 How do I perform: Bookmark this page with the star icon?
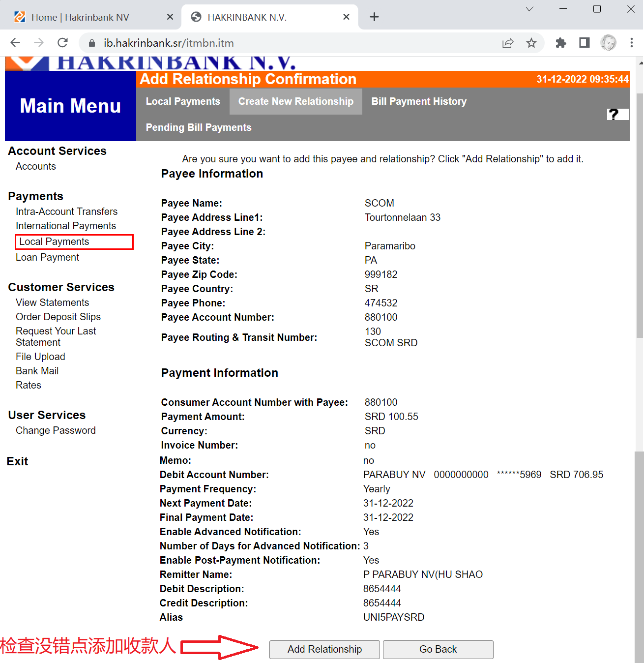pos(531,43)
